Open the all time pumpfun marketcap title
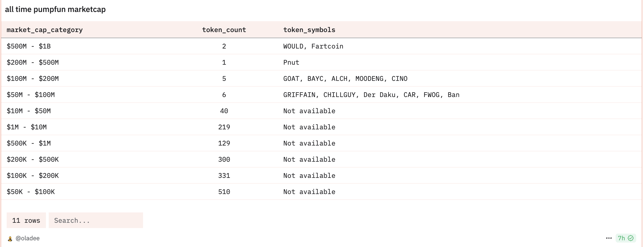 tap(55, 9)
